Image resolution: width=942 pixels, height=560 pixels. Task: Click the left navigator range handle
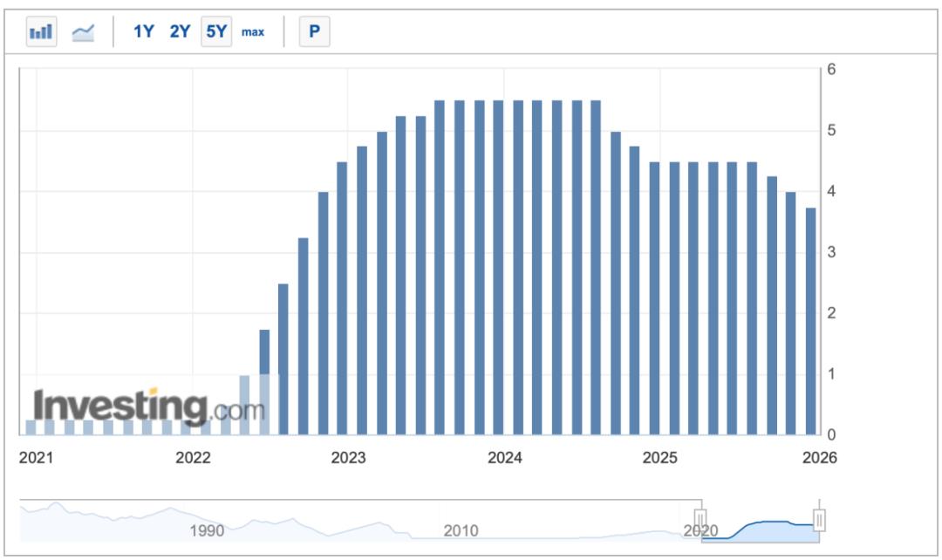click(700, 521)
